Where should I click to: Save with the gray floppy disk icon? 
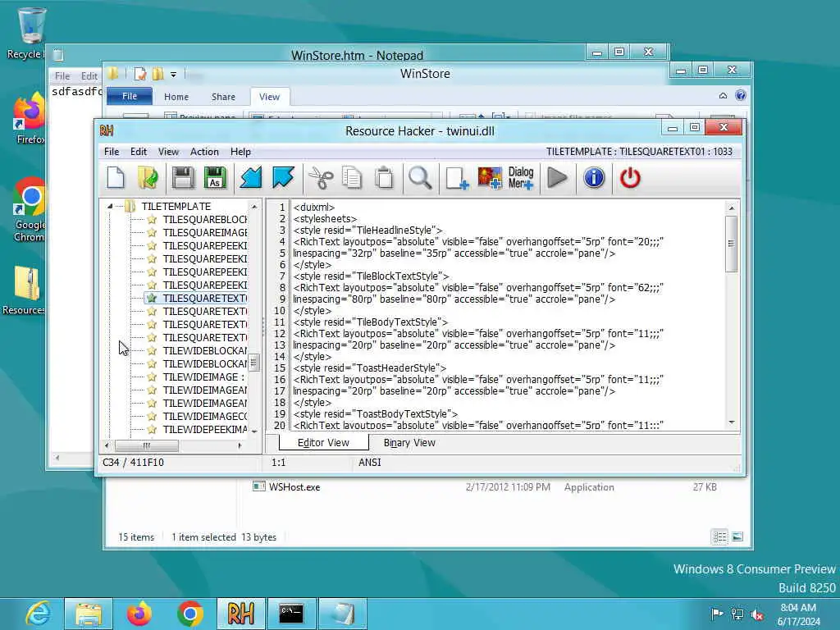coord(183,178)
